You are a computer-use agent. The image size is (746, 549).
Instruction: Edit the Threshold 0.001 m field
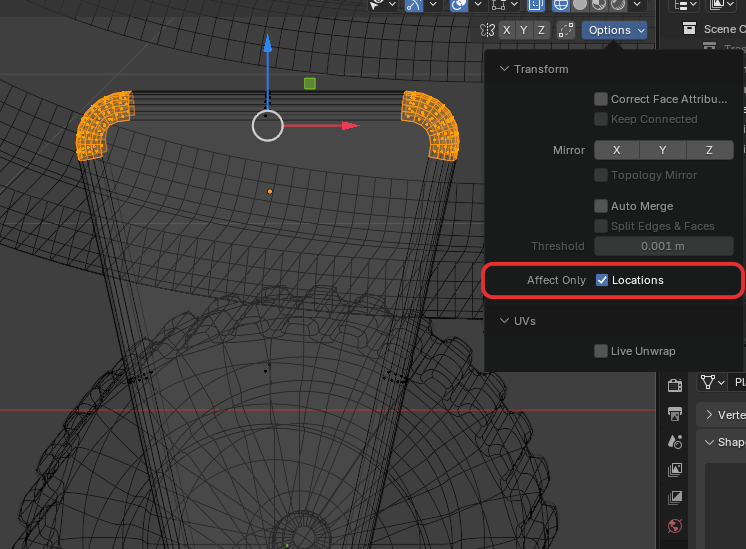tap(663, 246)
